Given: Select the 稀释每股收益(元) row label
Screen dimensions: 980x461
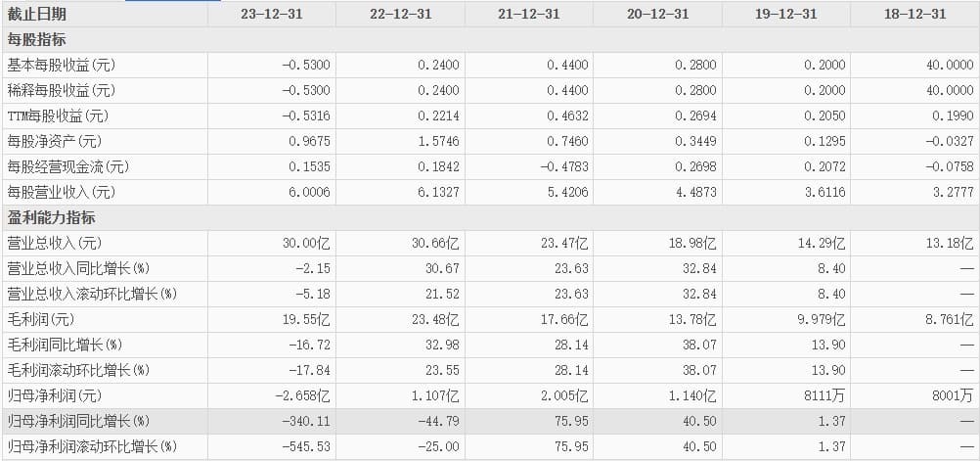Looking at the screenshot, I should 61,90.
